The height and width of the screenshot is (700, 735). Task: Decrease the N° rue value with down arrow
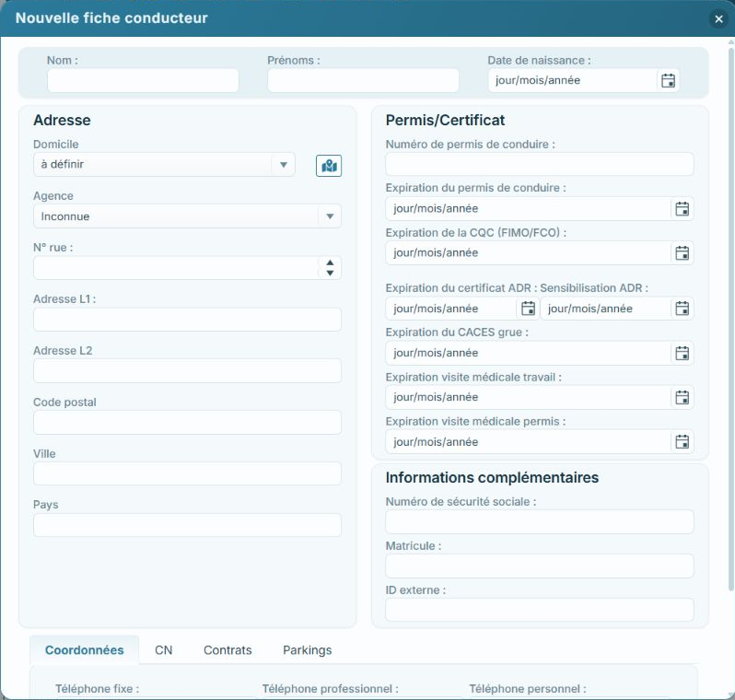[x=330, y=273]
